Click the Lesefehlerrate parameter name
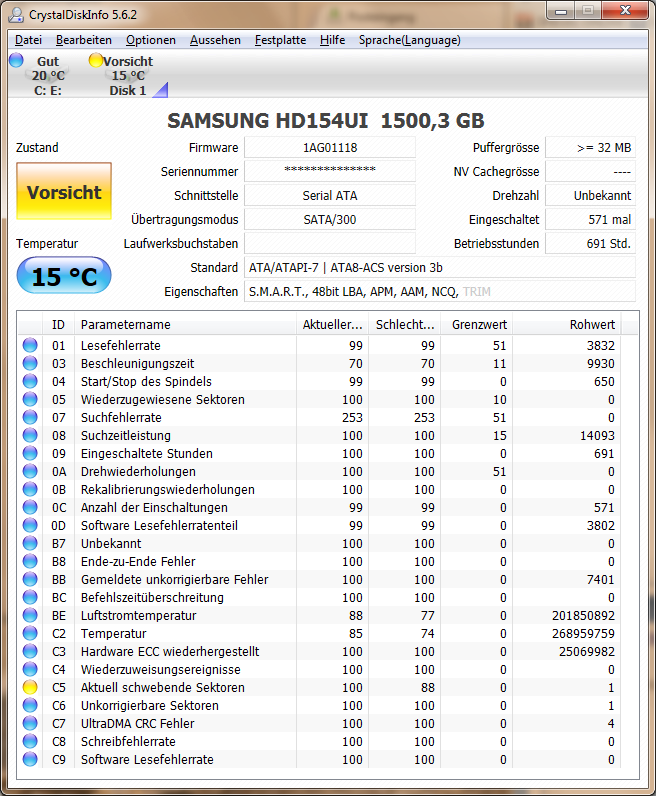This screenshot has height=796, width=656. 121,346
